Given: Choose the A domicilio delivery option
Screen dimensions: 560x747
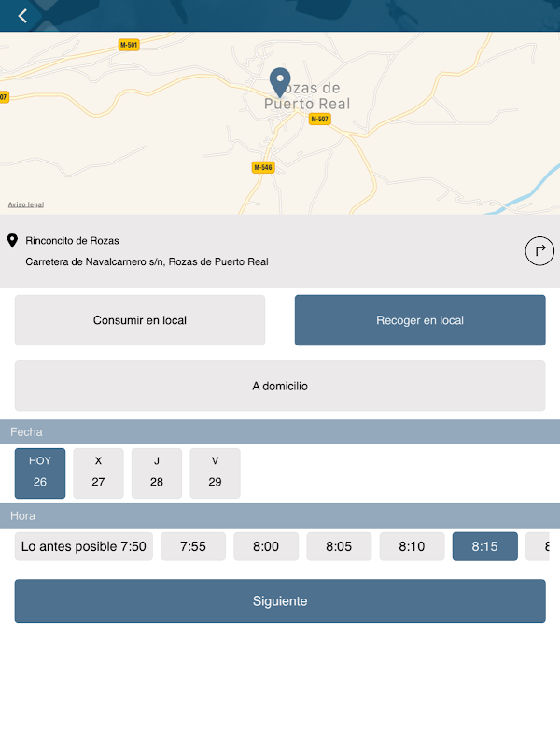Looking at the screenshot, I should coord(280,386).
